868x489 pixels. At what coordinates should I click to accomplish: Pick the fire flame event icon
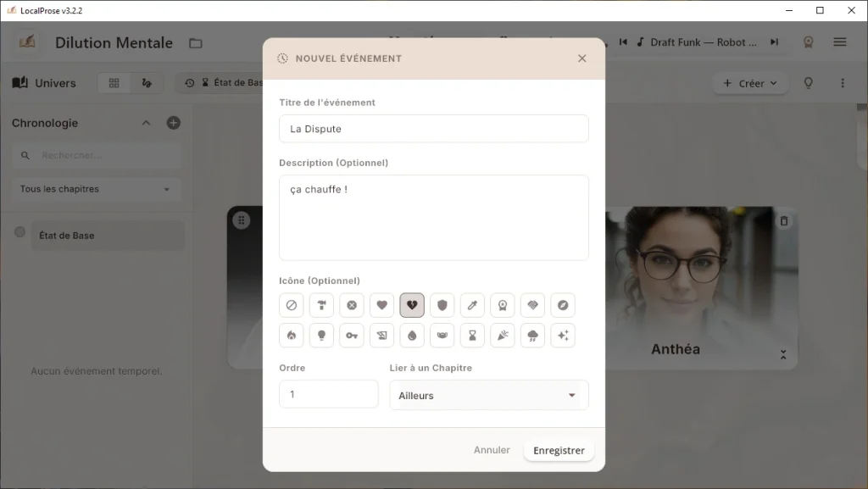292,336
